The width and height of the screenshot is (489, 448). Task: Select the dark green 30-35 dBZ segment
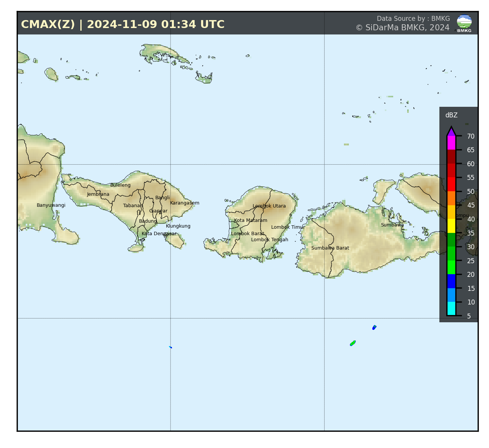[x=451, y=240]
